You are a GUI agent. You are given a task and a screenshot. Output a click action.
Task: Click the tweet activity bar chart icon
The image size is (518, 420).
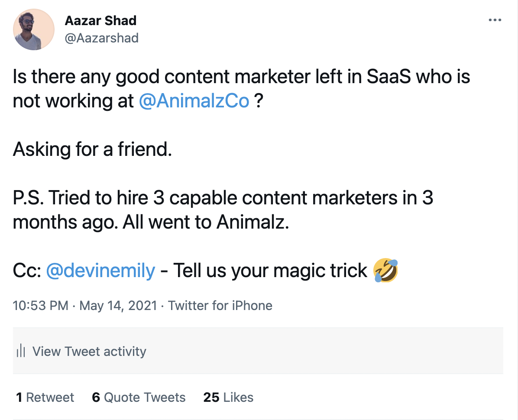coord(21,351)
